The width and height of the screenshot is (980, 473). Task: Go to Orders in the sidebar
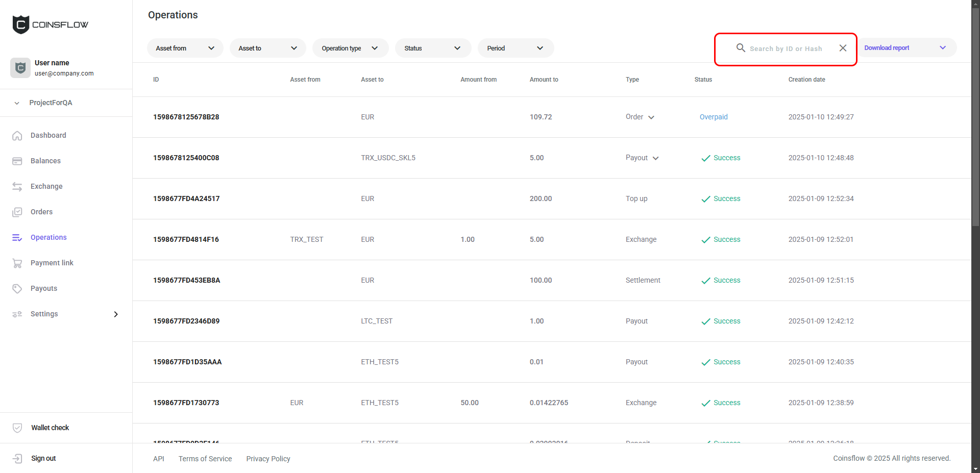point(41,212)
